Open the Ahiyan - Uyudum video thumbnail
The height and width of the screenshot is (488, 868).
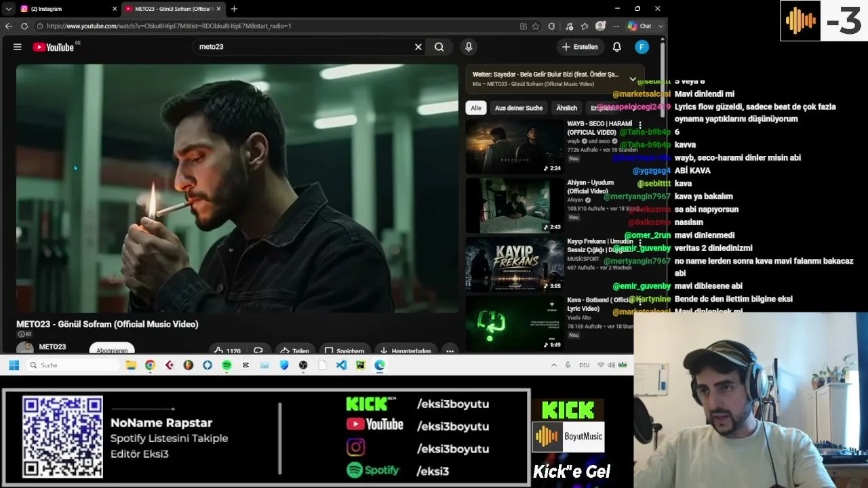(x=514, y=205)
